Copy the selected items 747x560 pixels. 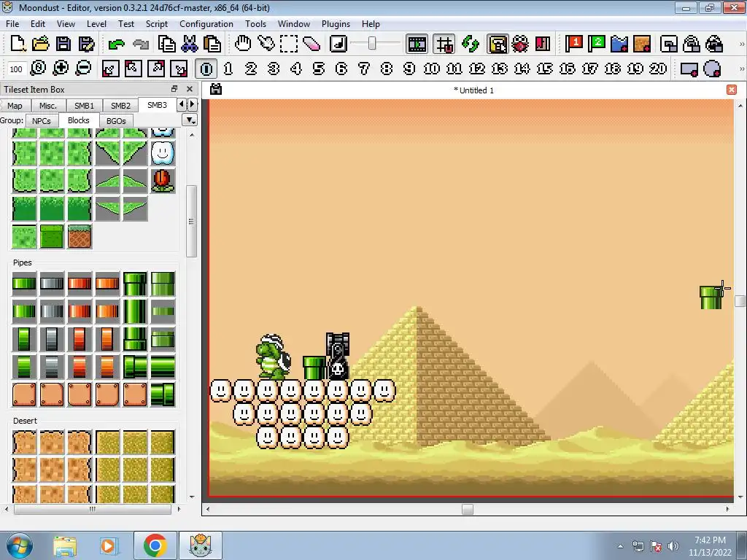167,44
